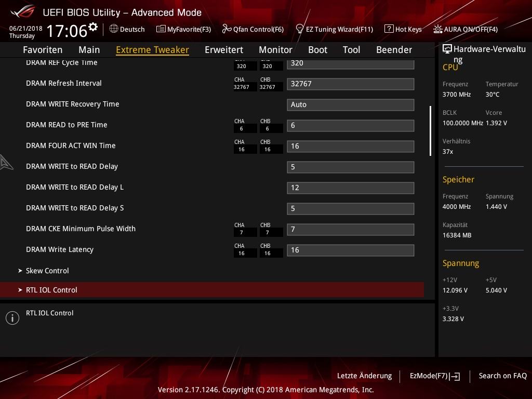Click the Qfan Control fan icon
Image resolution: width=532 pixels, height=399 pixels.
point(227,29)
